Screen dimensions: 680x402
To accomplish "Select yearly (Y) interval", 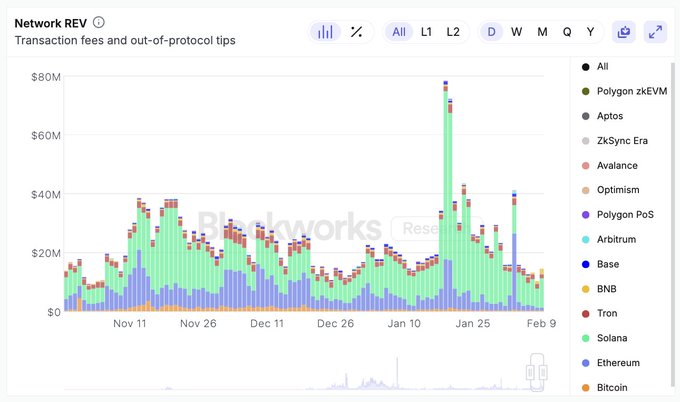I will click(x=590, y=32).
